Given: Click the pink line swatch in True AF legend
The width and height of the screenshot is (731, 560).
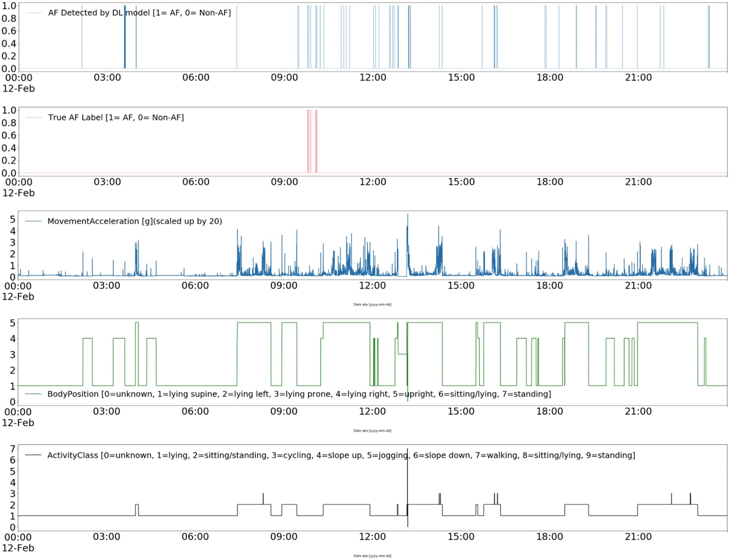Looking at the screenshot, I should pyautogui.click(x=34, y=118).
